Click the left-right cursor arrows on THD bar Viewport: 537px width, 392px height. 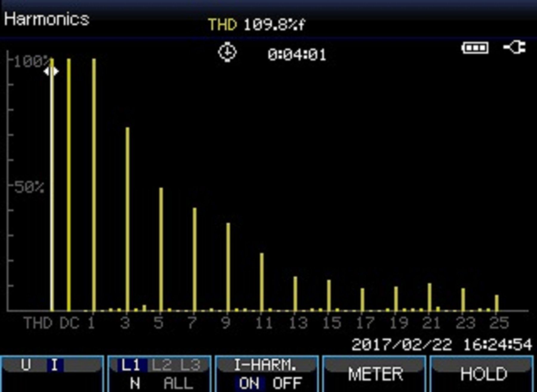tap(51, 72)
